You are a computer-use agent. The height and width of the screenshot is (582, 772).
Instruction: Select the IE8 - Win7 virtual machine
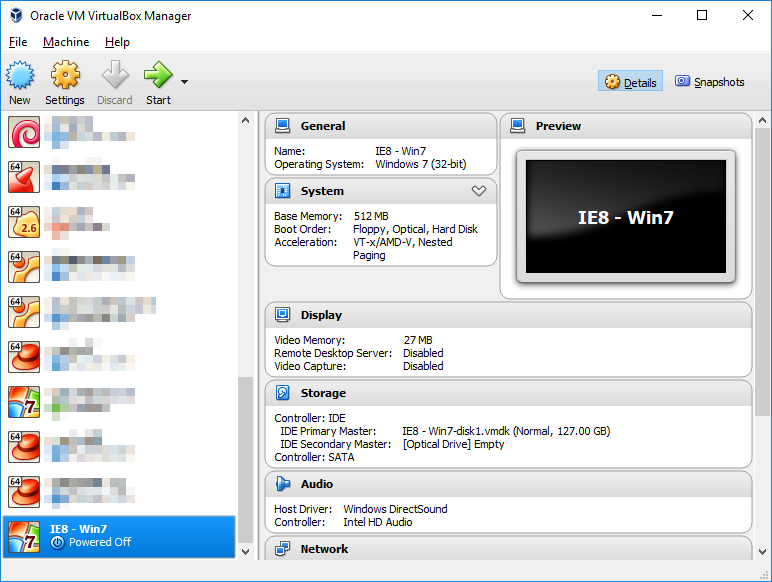pyautogui.click(x=120, y=536)
